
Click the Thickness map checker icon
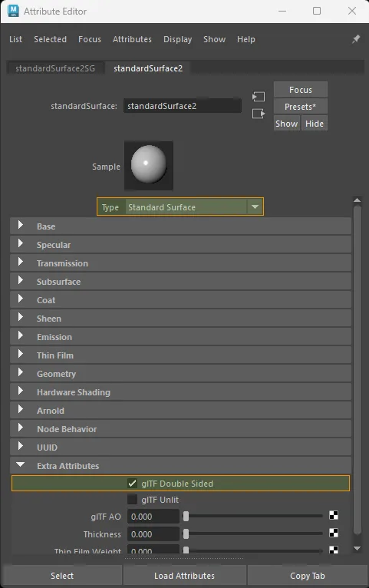[334, 533]
